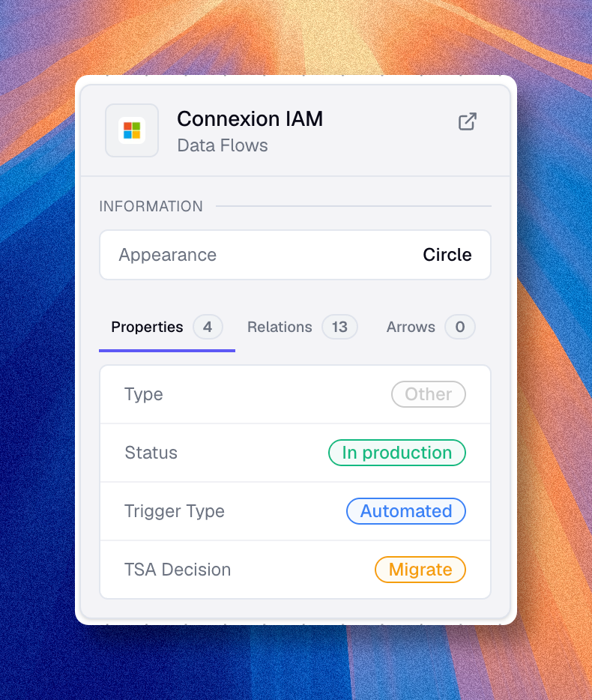This screenshot has height=700, width=592.
Task: Click the Properties count badge 4
Action: (x=208, y=327)
